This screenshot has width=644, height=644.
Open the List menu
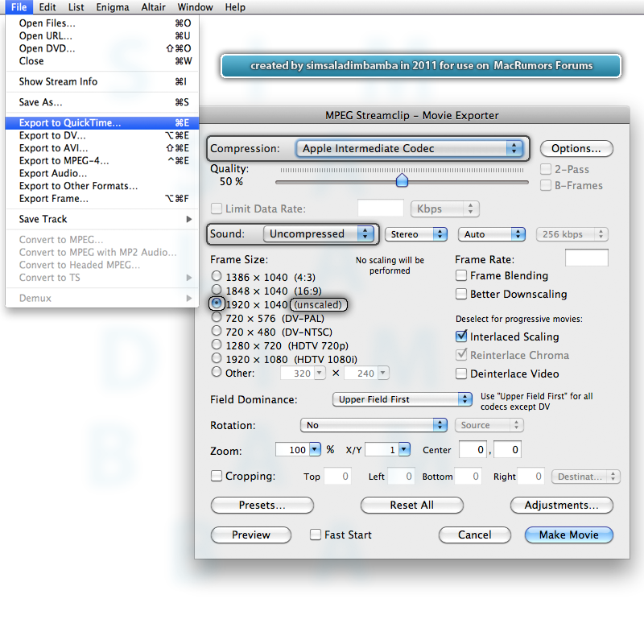click(76, 7)
